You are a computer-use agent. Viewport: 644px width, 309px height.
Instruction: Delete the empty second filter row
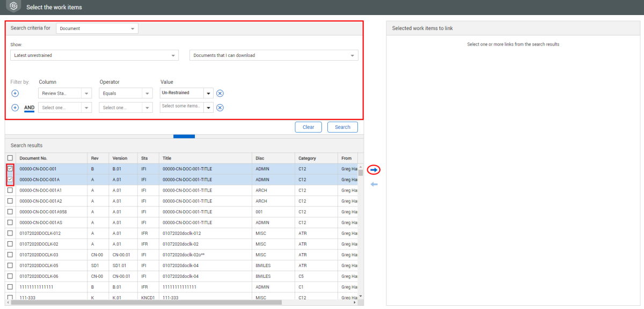coord(220,107)
